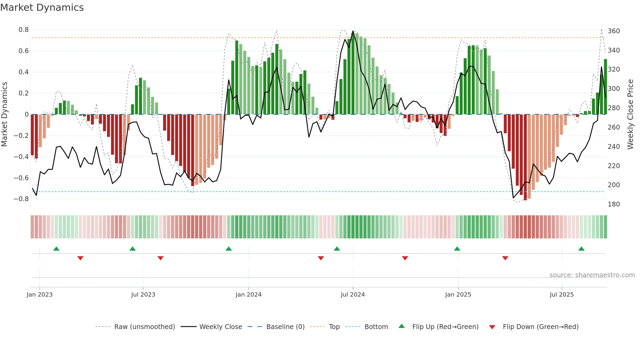Click the 0.6 tick on the left axis

pos(24,51)
